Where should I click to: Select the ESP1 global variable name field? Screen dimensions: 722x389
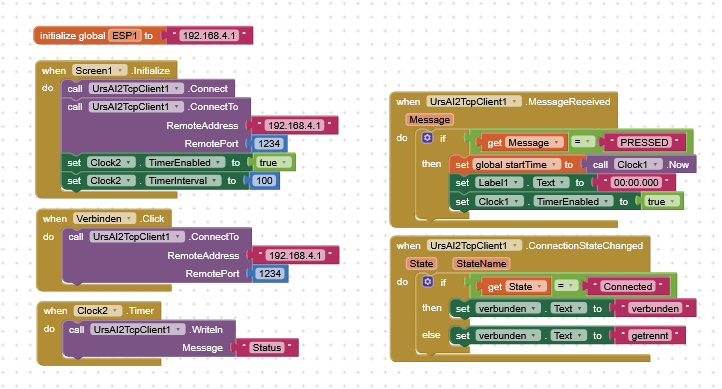(124, 35)
